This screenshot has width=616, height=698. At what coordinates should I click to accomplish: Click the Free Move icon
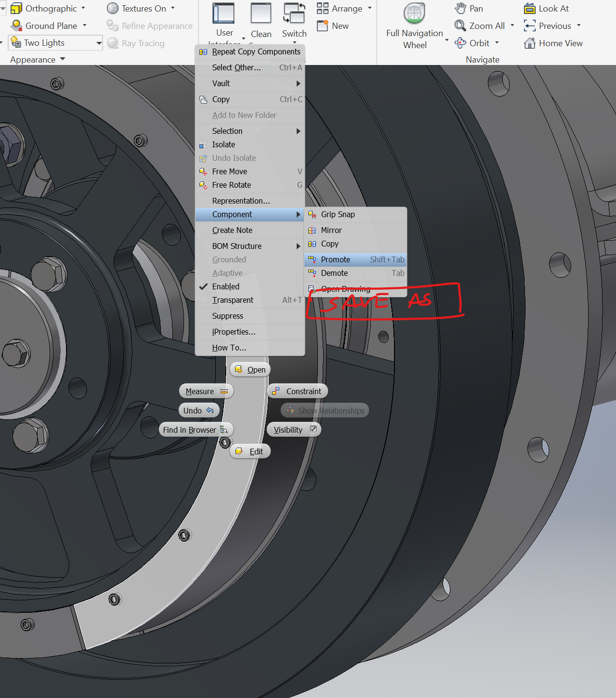tap(203, 171)
